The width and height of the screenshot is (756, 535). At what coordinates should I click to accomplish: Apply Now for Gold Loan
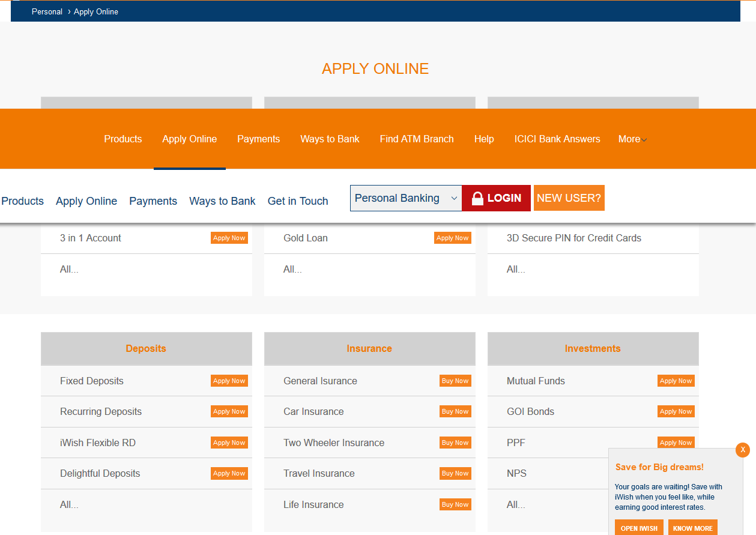point(453,238)
